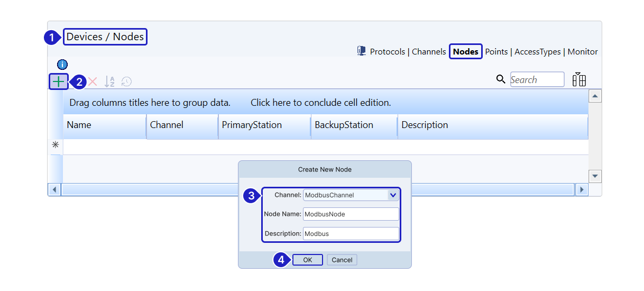The image size is (644, 291).
Task: Click the blue info icon
Action: [x=62, y=65]
